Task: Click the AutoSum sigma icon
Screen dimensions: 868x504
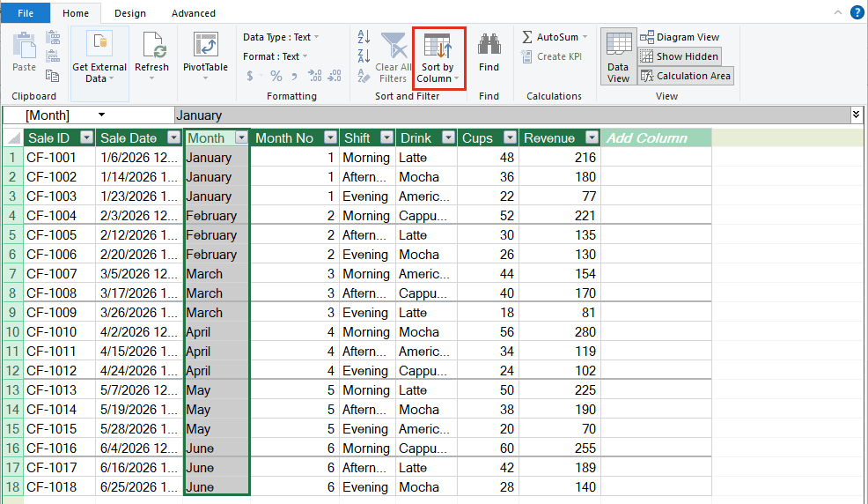Action: pos(527,37)
